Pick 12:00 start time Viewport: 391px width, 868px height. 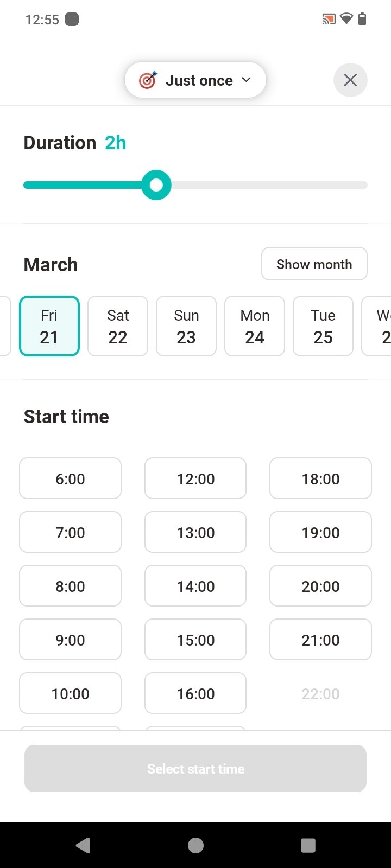(x=195, y=478)
